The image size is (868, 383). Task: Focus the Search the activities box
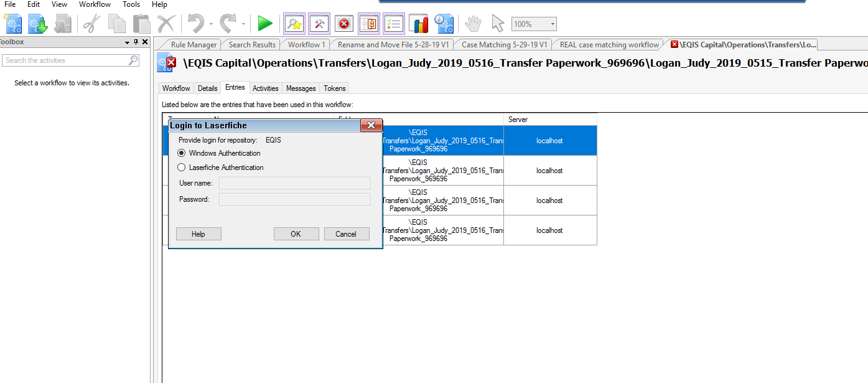click(65, 60)
